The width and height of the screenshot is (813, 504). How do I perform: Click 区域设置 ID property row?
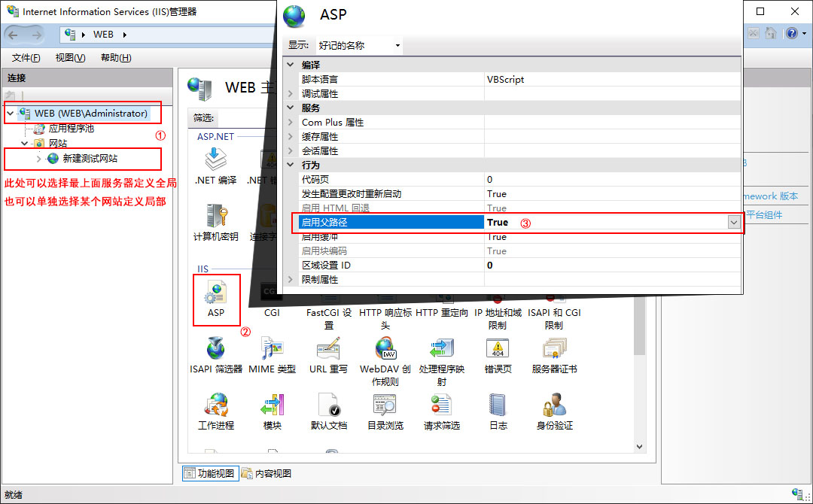click(520, 266)
